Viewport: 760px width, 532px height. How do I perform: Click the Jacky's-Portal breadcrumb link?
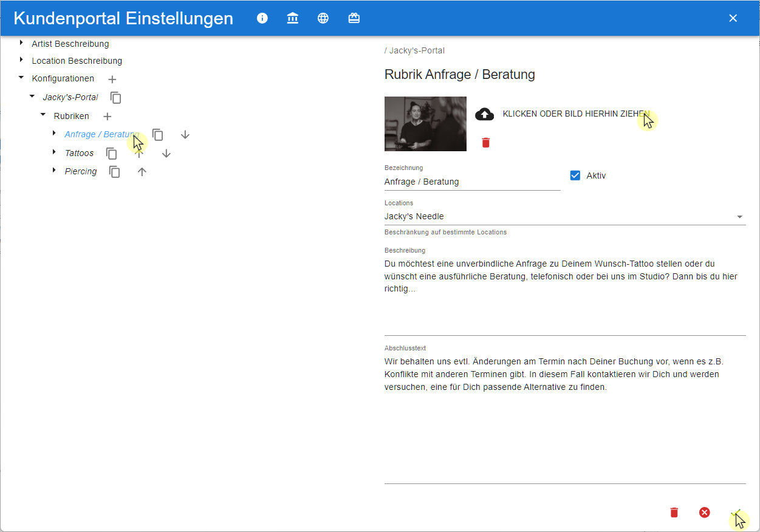417,50
